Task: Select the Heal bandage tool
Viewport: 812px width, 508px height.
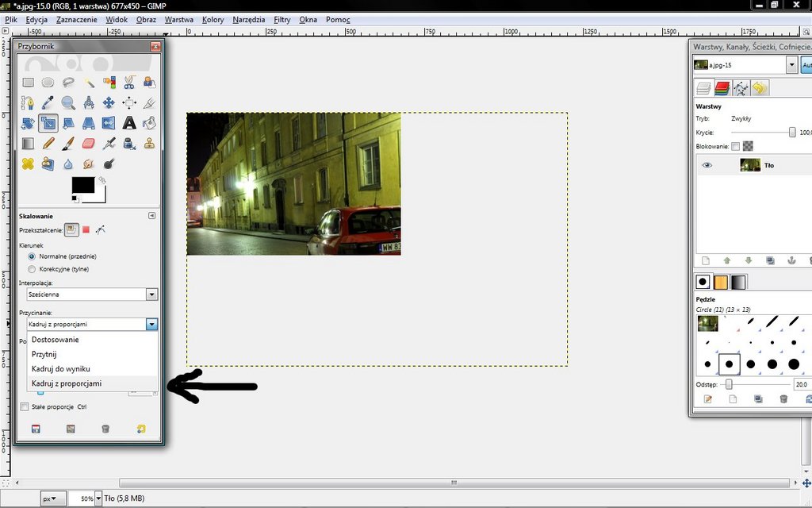Action: click(x=28, y=164)
